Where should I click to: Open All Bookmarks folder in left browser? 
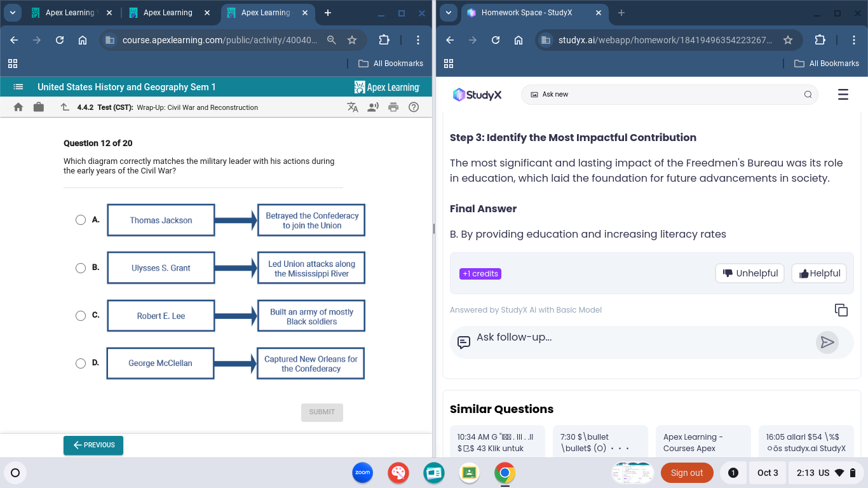point(391,64)
